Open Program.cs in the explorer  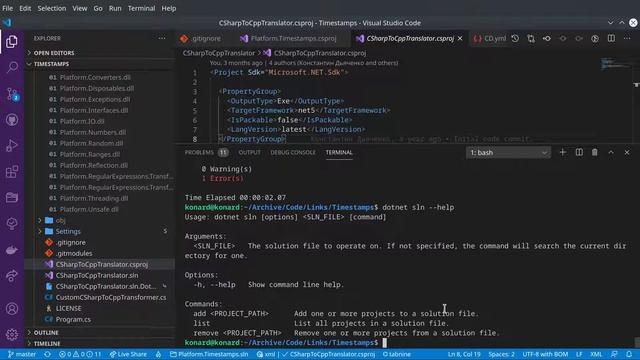(x=73, y=319)
